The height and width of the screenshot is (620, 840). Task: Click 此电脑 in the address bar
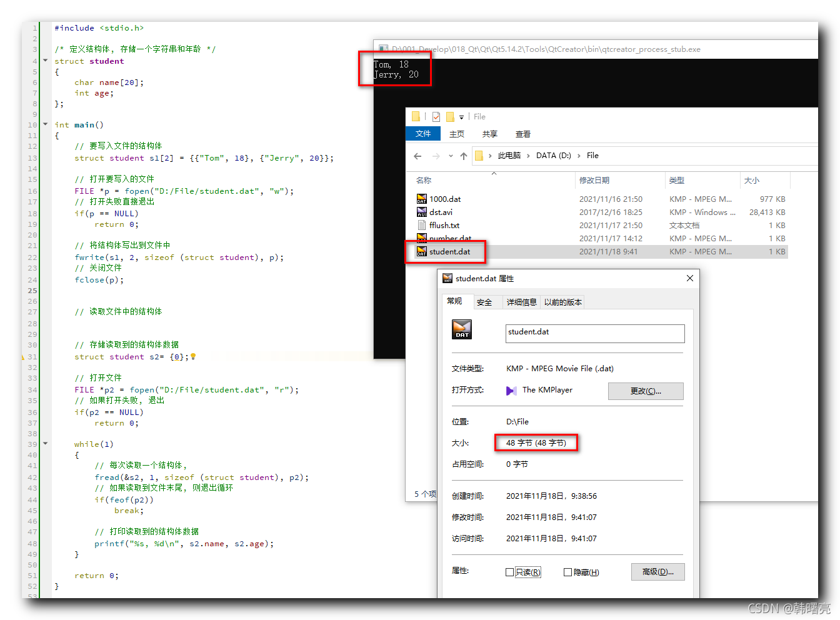coord(509,156)
